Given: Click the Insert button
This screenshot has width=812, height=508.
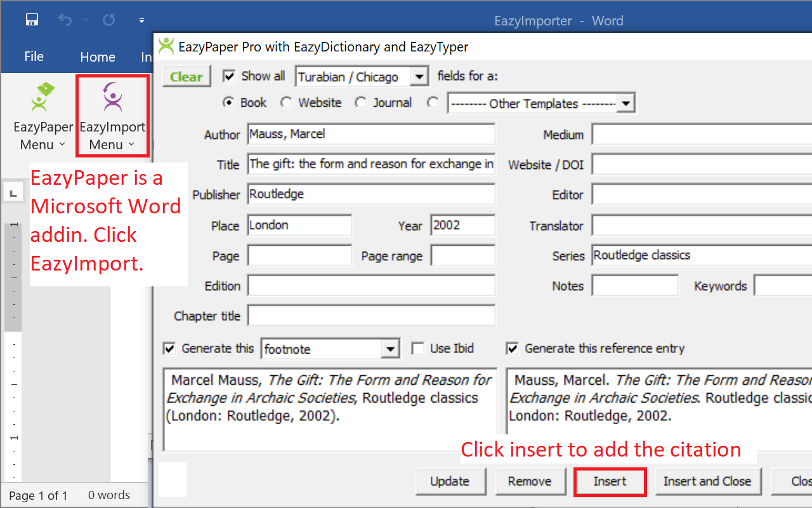Looking at the screenshot, I should tap(610, 481).
